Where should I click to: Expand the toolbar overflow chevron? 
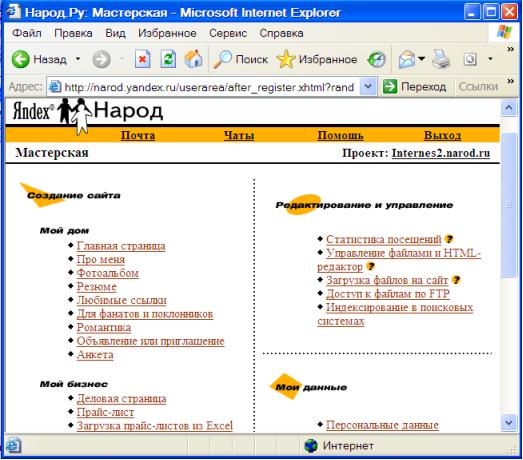click(510, 49)
